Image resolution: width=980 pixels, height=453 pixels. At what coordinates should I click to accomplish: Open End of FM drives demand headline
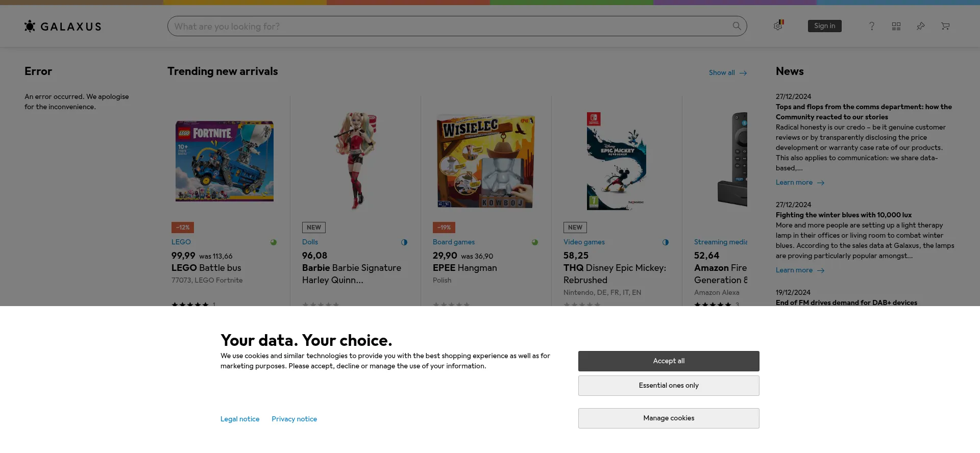click(x=846, y=303)
